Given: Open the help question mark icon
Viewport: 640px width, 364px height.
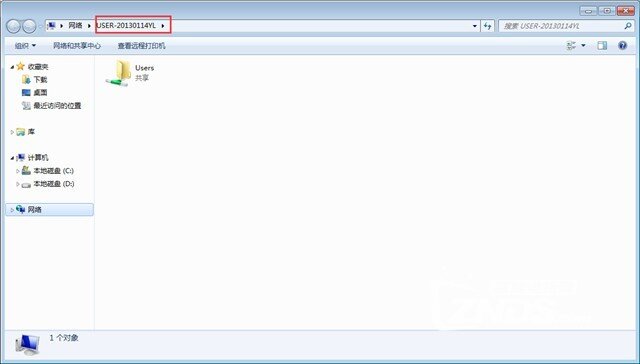Looking at the screenshot, I should click(x=622, y=46).
